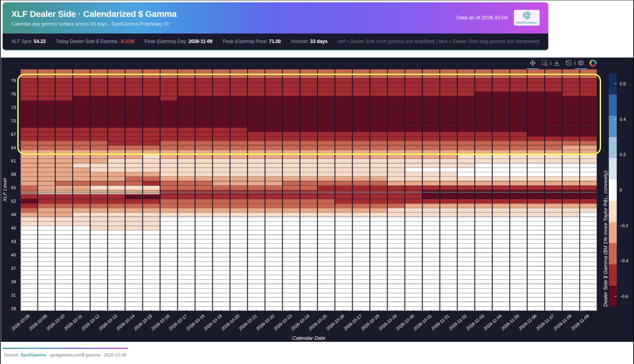Click the XLF Level axis title

tap(5, 190)
